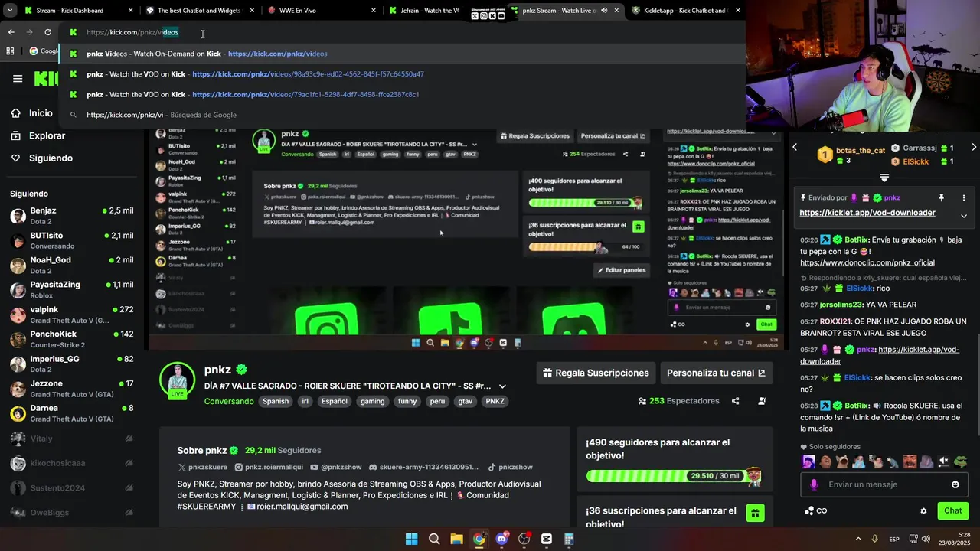Click the green Chat send button
The width and height of the screenshot is (980, 551).
click(x=953, y=510)
